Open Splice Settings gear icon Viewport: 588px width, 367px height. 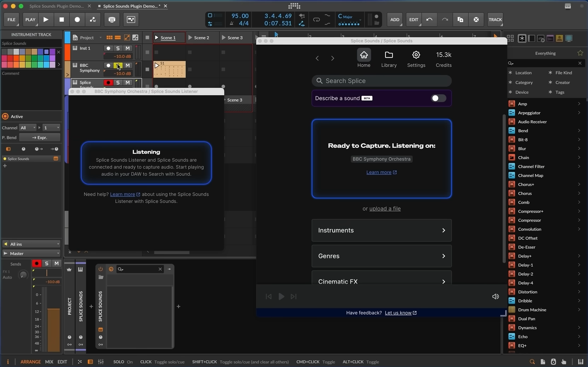pyautogui.click(x=416, y=55)
